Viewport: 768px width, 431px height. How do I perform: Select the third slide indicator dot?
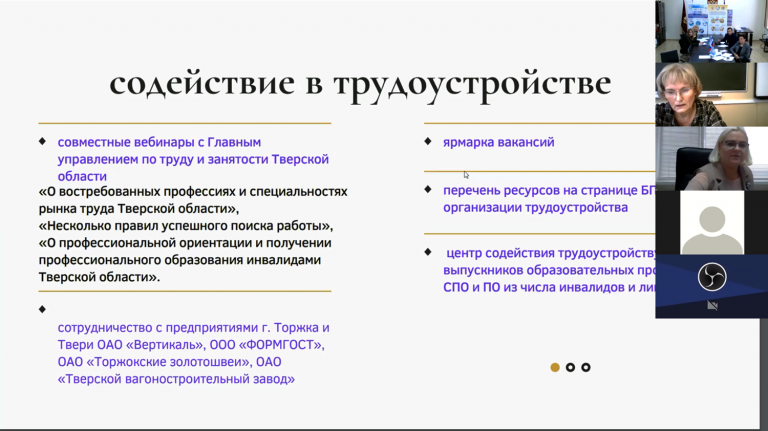click(x=586, y=367)
